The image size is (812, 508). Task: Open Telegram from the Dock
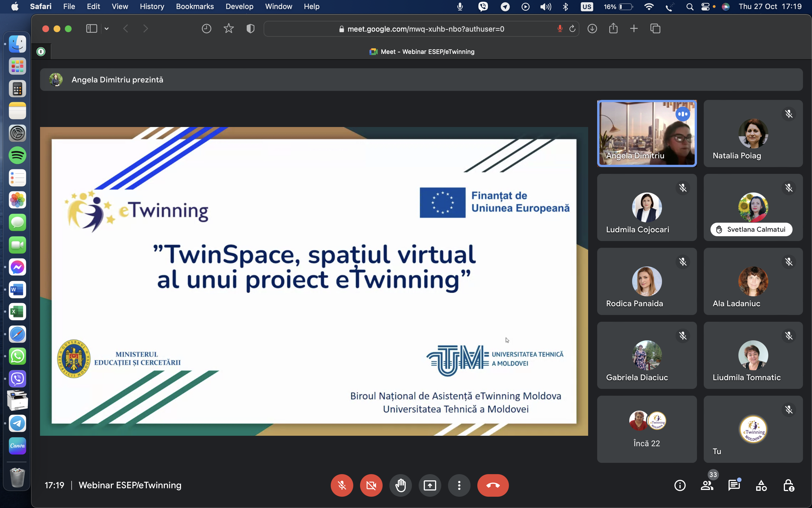tap(17, 423)
